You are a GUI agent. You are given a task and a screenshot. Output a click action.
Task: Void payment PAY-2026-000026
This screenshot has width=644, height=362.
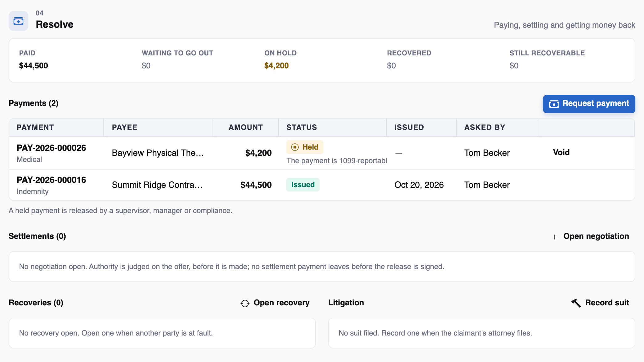click(x=561, y=152)
